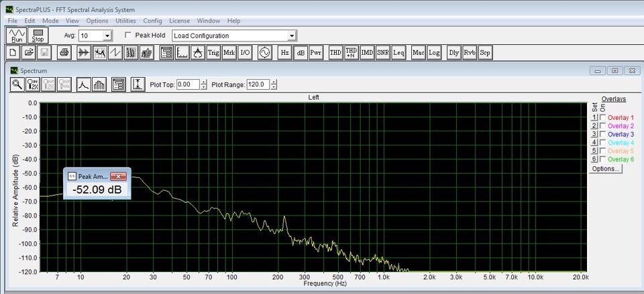This screenshot has width=644, height=294.
Task: Click the Run analyzer button
Action: click(x=17, y=35)
